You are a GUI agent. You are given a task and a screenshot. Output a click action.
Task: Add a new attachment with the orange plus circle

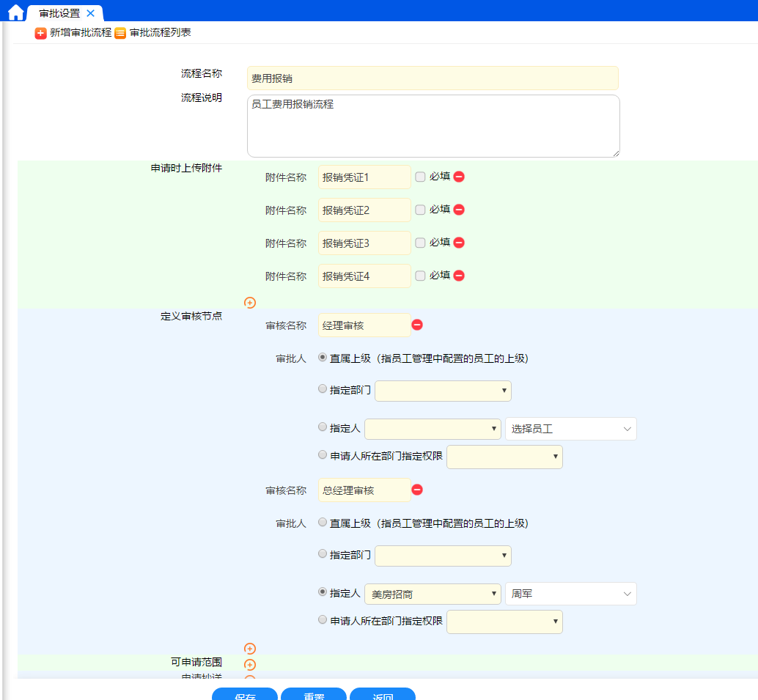(250, 303)
